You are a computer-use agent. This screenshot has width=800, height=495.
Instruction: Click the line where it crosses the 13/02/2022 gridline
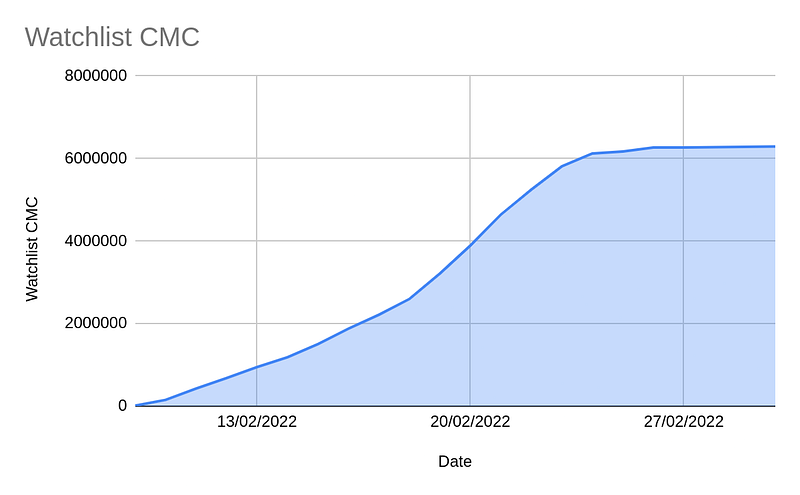(x=257, y=367)
